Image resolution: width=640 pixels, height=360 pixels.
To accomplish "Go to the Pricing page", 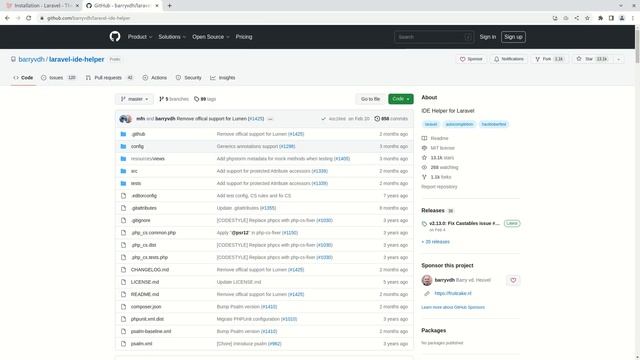I will 244,37.
